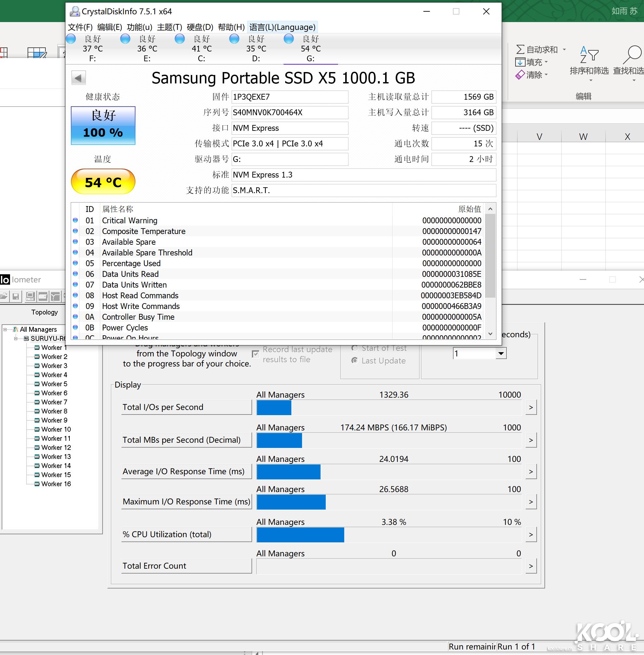
Task: Click Iometer's new network worker icon
Action: pyautogui.click(x=55, y=297)
